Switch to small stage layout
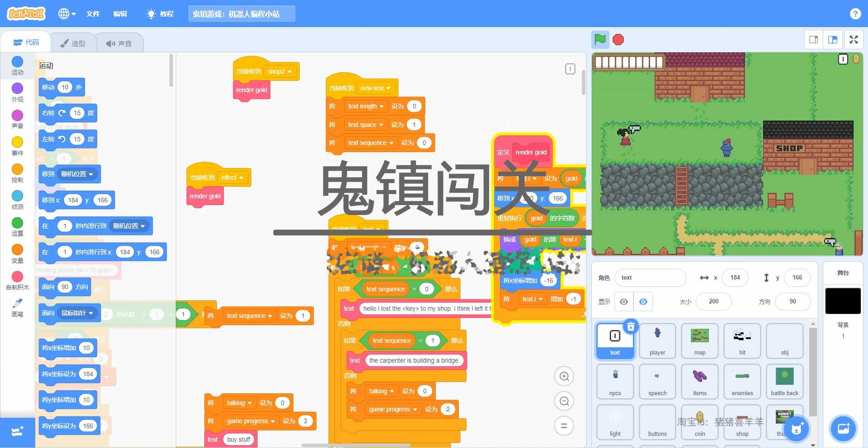 click(x=813, y=40)
